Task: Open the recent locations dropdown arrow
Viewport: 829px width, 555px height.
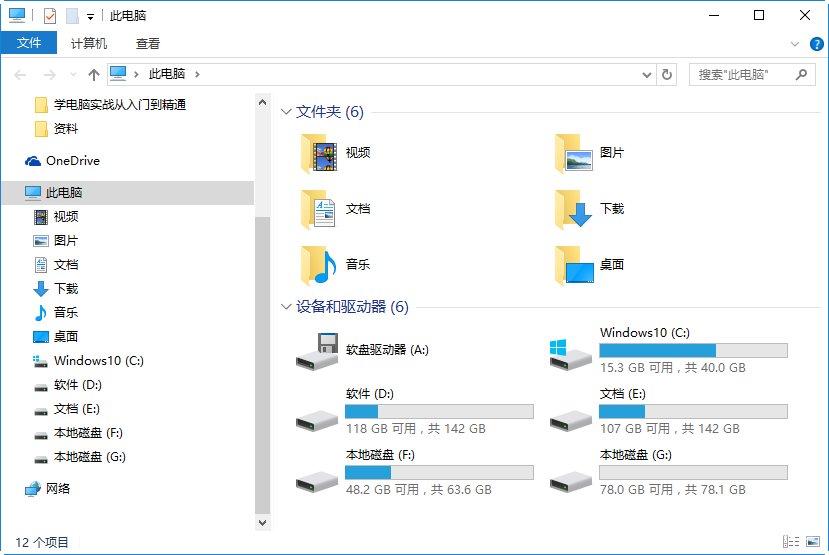Action: (73, 75)
